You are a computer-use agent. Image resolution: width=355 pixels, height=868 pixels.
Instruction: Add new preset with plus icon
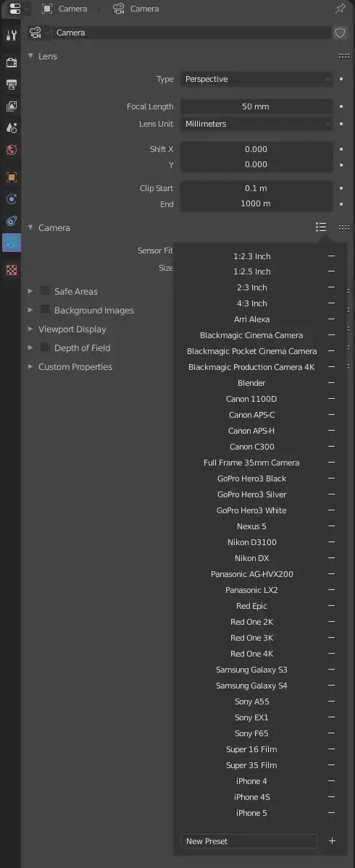point(332,841)
